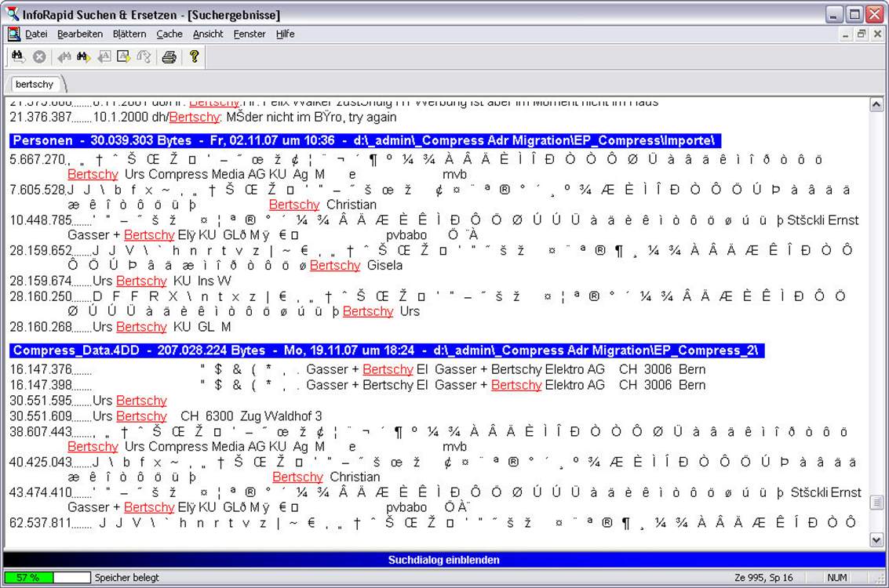Click the name Gisela in the results

[384, 265]
